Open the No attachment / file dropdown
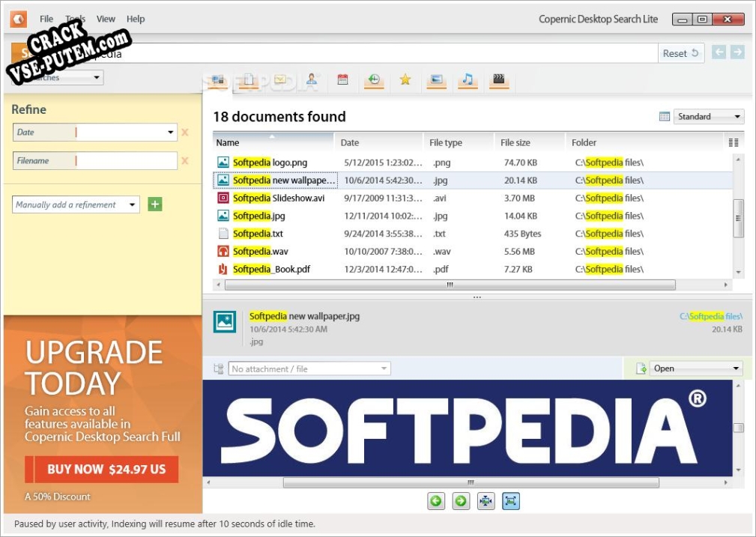The width and height of the screenshot is (756, 537). point(309,368)
